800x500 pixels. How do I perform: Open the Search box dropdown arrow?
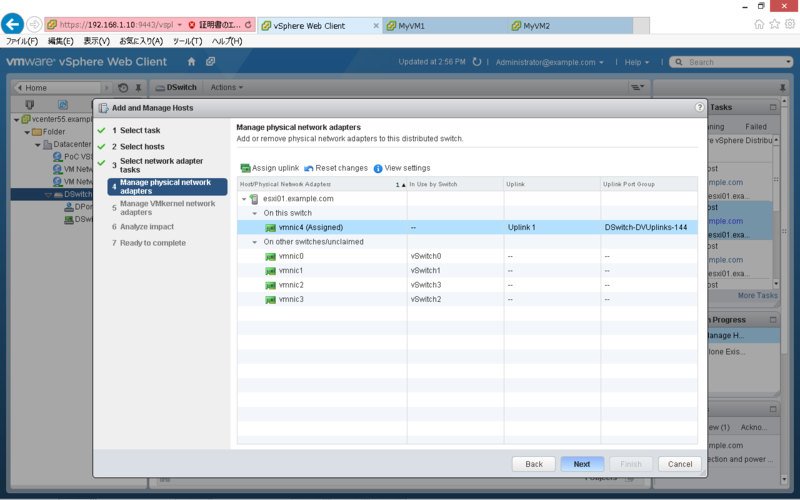788,62
